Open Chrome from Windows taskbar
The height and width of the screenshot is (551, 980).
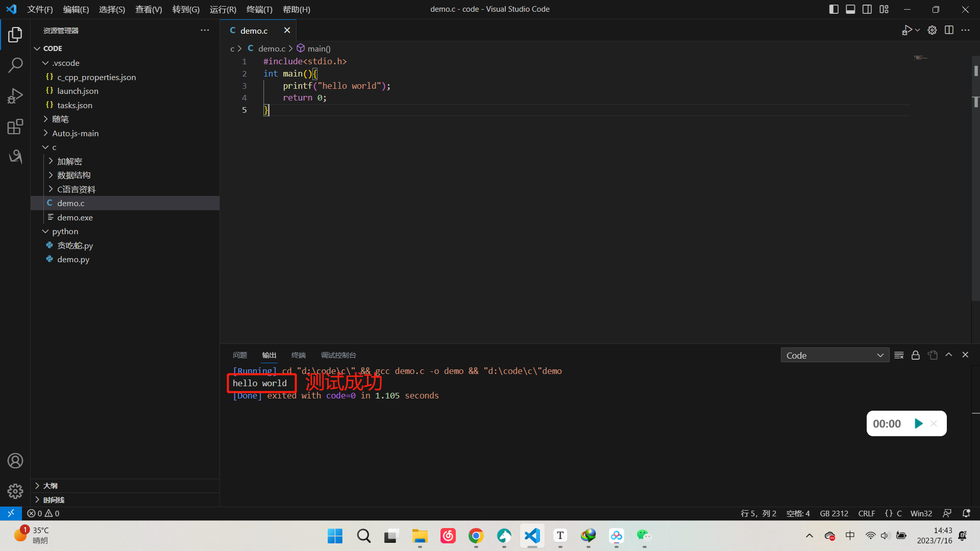(x=476, y=536)
